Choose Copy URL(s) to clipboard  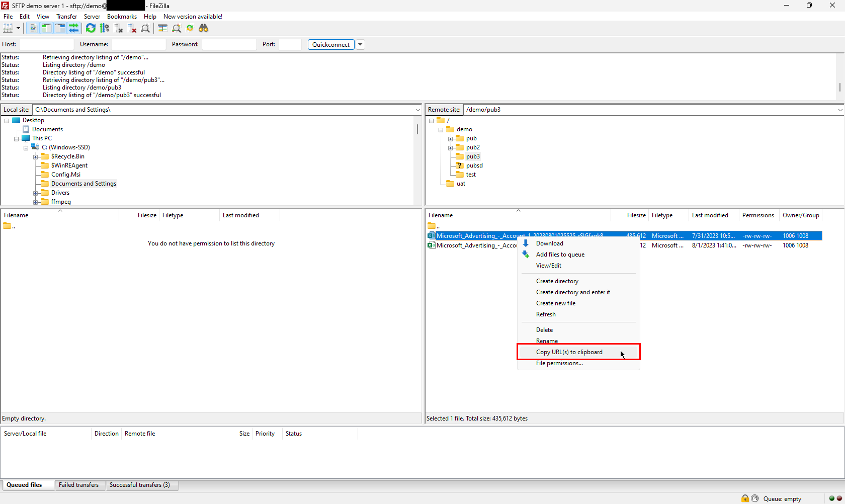[x=569, y=352]
